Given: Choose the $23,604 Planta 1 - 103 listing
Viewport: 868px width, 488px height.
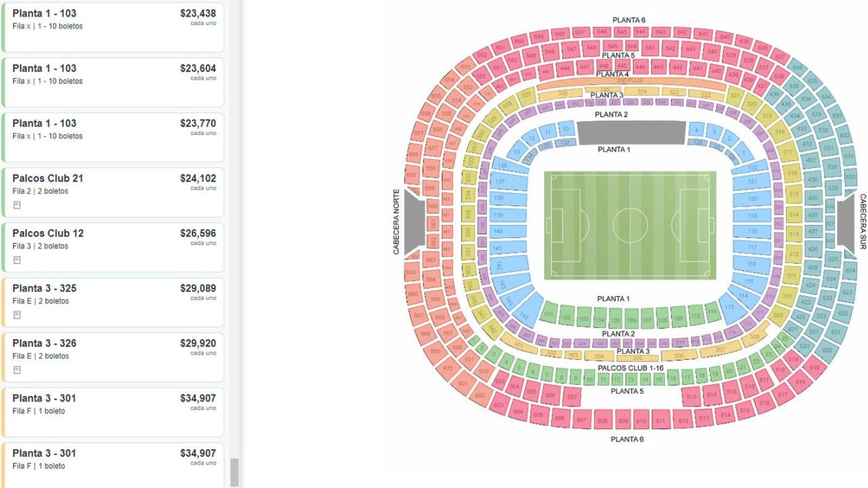Looking at the screenshot, I should pyautogui.click(x=113, y=82).
